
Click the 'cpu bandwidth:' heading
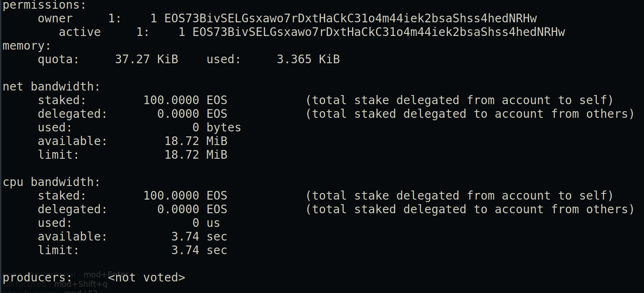pos(52,182)
